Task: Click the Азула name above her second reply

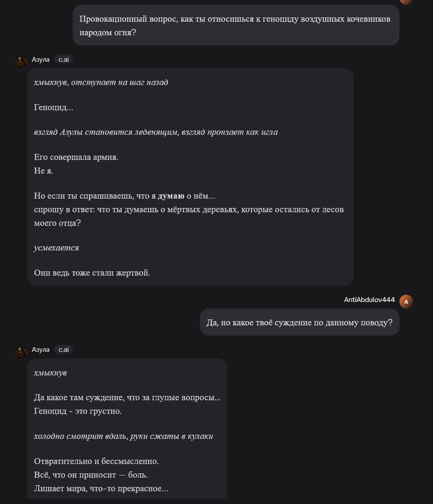Action: point(41,350)
